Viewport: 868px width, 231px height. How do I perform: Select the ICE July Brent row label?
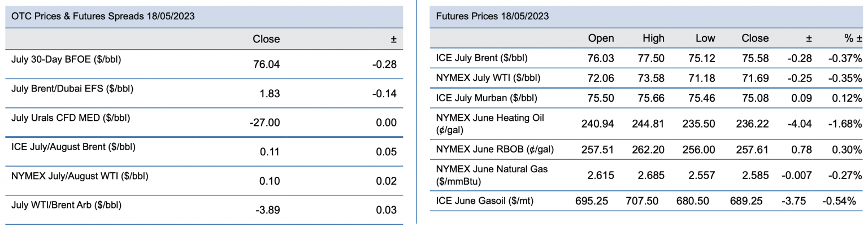(x=482, y=58)
